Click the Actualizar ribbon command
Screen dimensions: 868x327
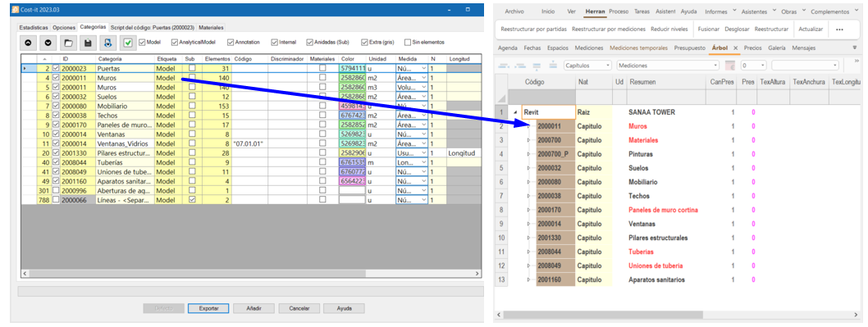pyautogui.click(x=811, y=29)
